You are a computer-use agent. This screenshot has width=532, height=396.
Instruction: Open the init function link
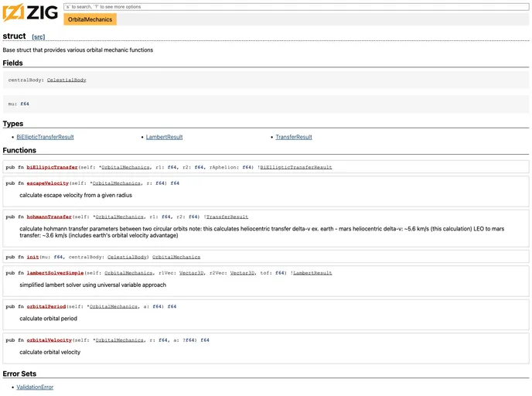click(32, 257)
